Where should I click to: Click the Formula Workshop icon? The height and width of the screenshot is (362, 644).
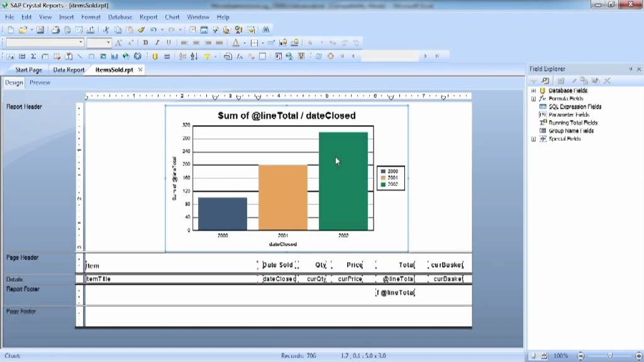240,56
